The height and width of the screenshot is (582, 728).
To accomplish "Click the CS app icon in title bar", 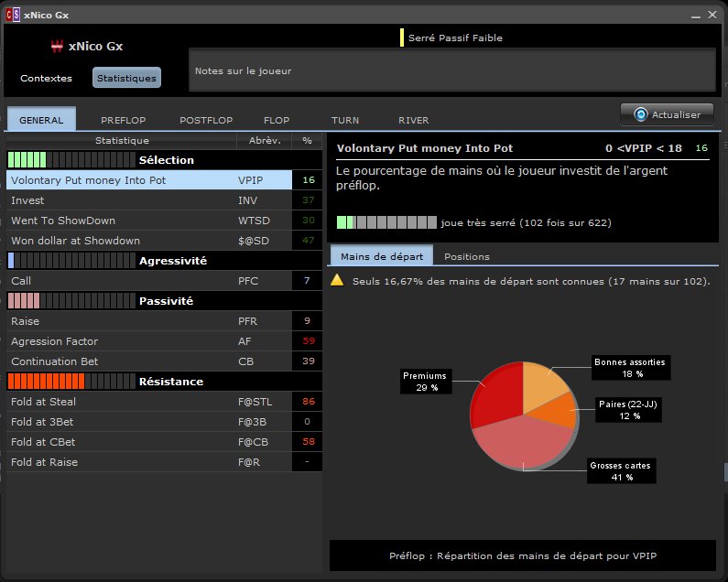I will 13,15.
